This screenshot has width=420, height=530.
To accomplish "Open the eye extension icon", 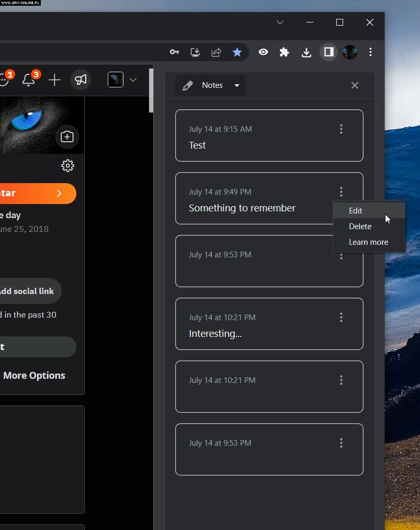I will (263, 52).
